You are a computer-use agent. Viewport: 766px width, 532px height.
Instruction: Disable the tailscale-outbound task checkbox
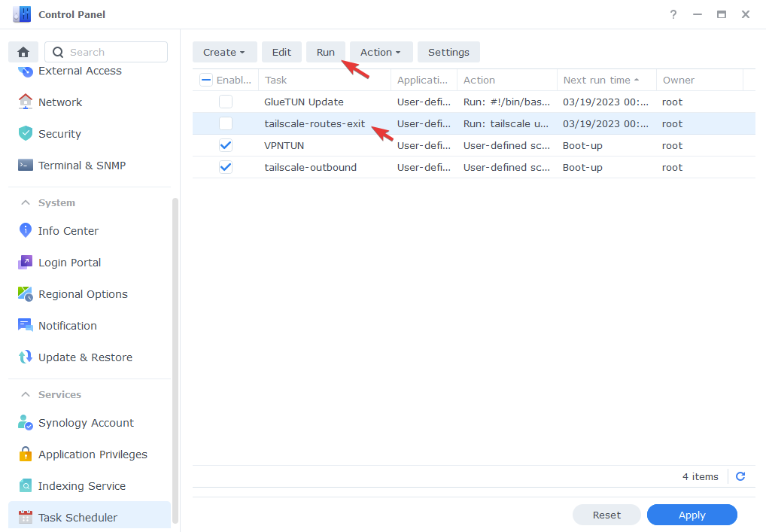click(x=226, y=167)
